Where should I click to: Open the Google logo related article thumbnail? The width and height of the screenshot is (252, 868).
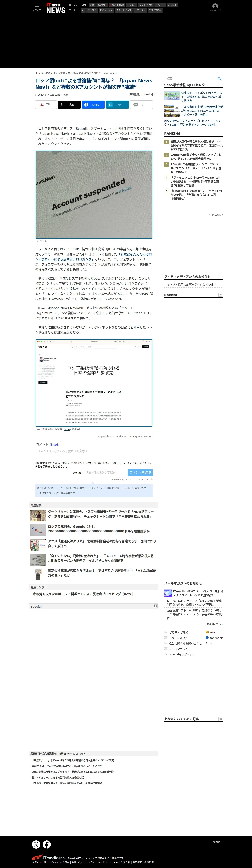pos(38,530)
